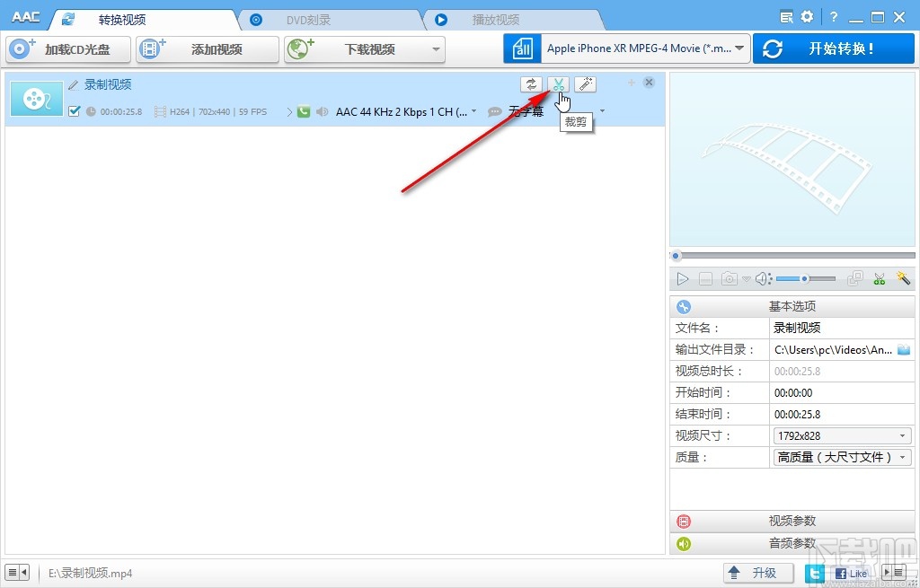Mute audio using the speaker icon

pyautogui.click(x=762, y=278)
